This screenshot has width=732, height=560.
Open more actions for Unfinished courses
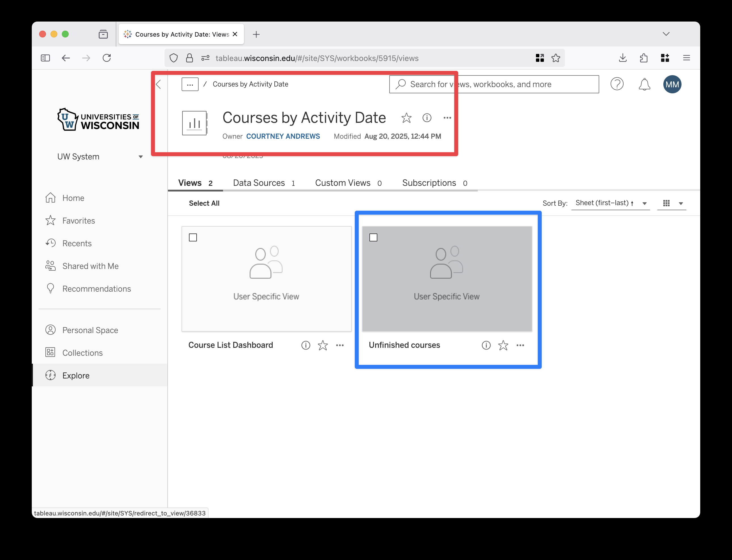coord(520,345)
